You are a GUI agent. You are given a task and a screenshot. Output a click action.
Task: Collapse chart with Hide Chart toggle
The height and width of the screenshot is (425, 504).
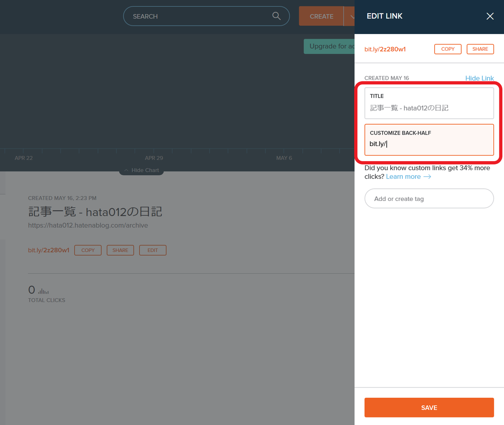point(142,170)
